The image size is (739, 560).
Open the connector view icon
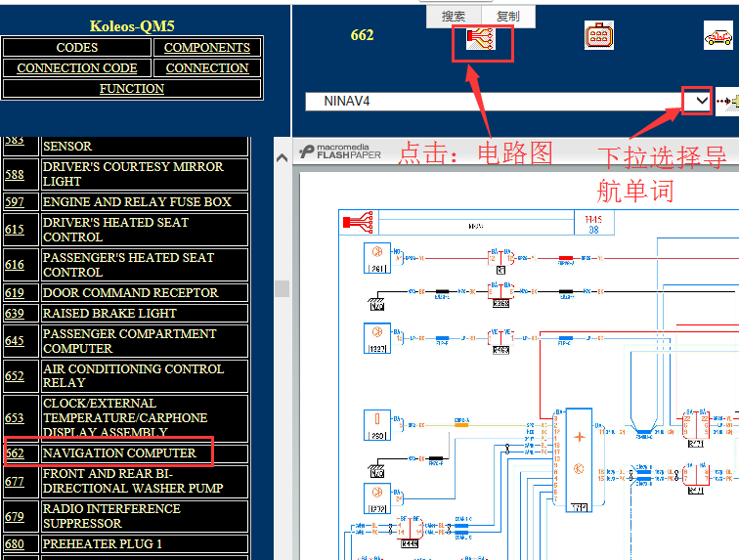[599, 35]
